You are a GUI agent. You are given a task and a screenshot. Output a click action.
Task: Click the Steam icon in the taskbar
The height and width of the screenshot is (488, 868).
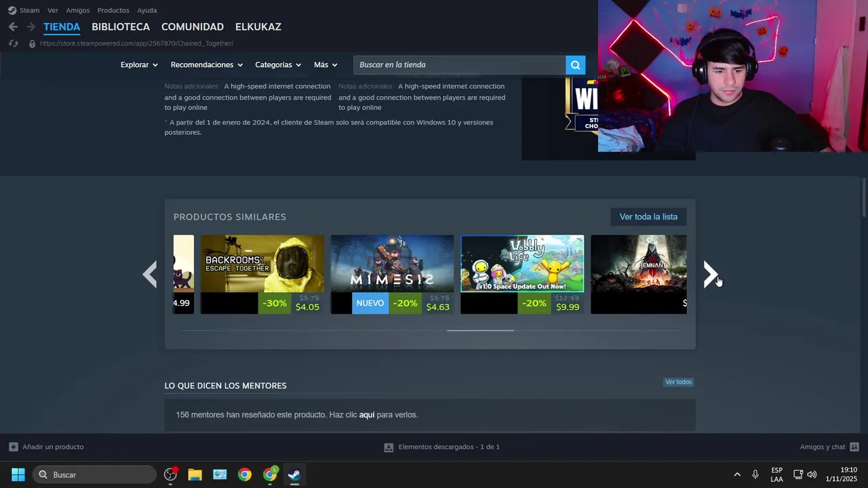(x=294, y=474)
